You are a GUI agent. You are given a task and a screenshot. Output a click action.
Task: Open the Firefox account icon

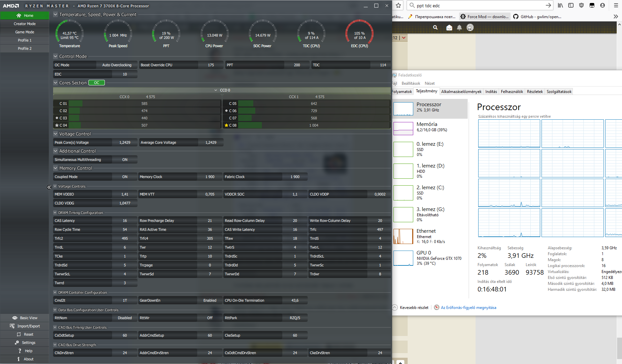[x=603, y=5]
